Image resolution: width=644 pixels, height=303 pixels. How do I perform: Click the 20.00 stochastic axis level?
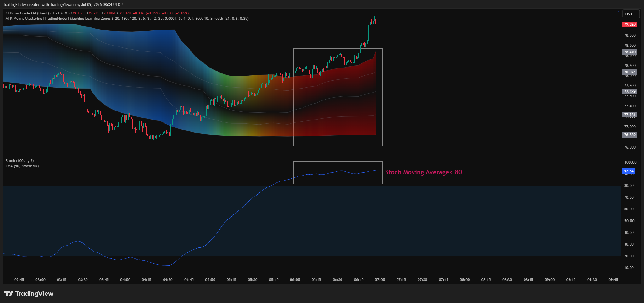(629, 256)
